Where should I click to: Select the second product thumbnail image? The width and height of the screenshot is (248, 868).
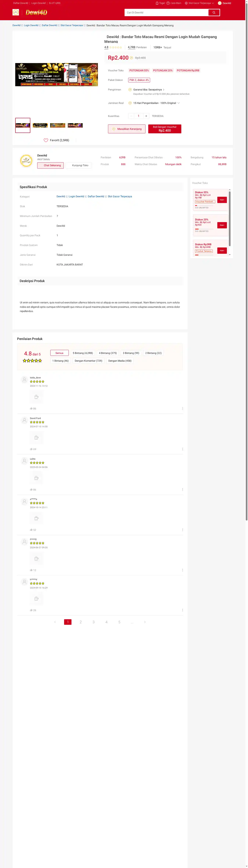[40, 125]
